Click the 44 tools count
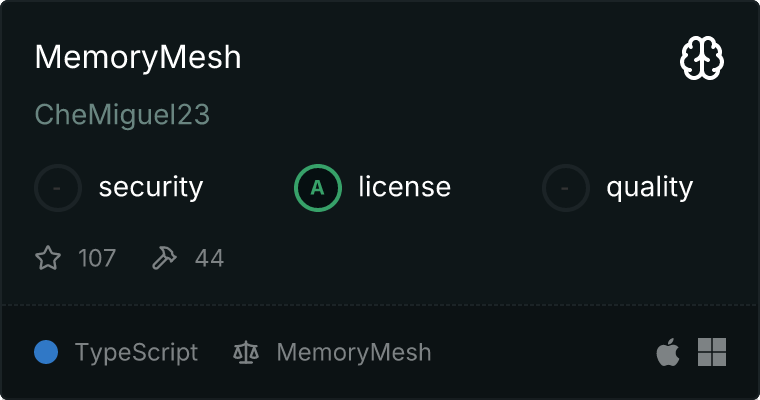This screenshot has width=760, height=400. point(209,259)
